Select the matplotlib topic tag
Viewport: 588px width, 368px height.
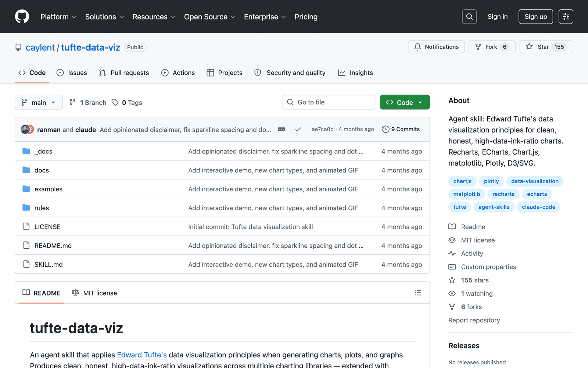point(467,194)
